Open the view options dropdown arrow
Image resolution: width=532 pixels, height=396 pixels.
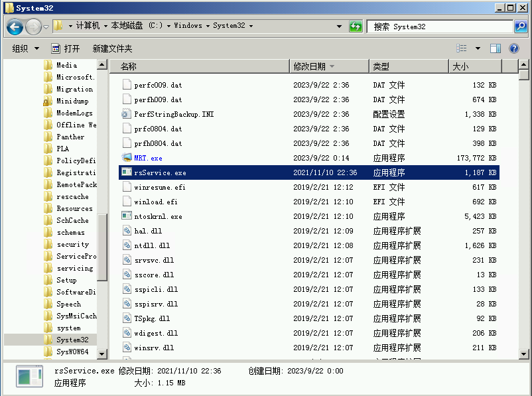[478, 48]
